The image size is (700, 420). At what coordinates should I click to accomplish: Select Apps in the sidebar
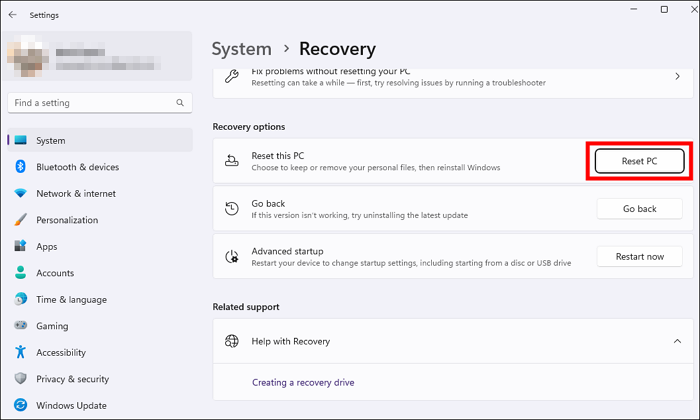100,246
